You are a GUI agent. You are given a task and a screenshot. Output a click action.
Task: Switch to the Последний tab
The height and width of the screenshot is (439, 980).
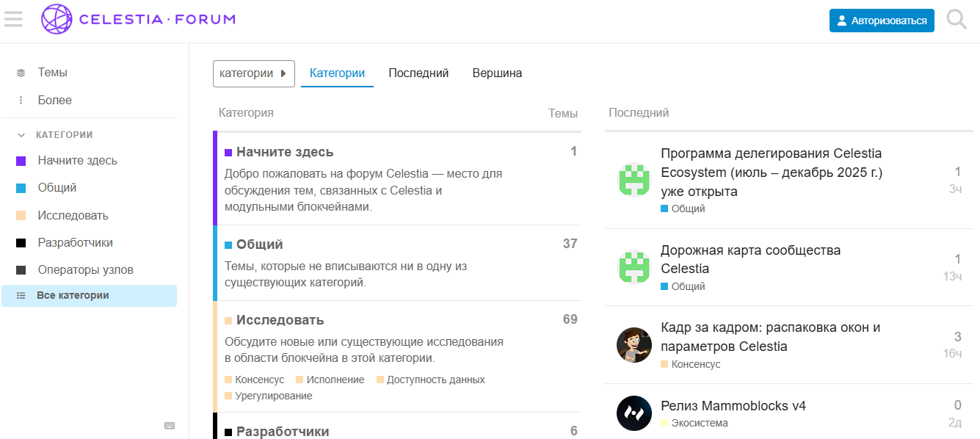click(x=418, y=73)
